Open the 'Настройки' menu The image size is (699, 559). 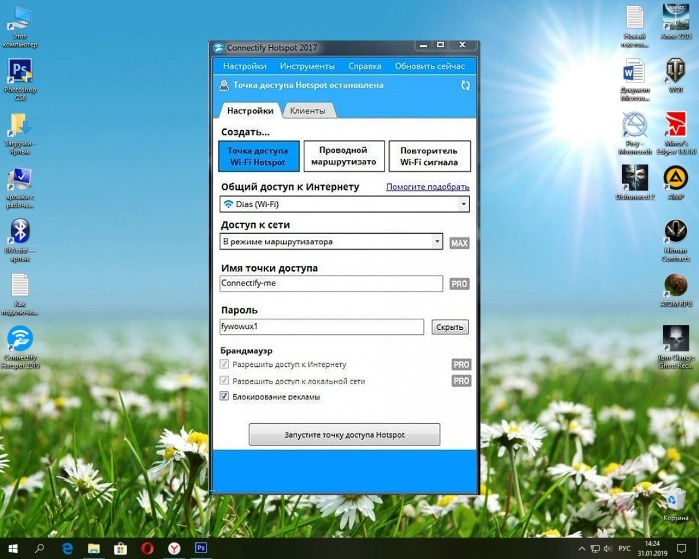245,66
